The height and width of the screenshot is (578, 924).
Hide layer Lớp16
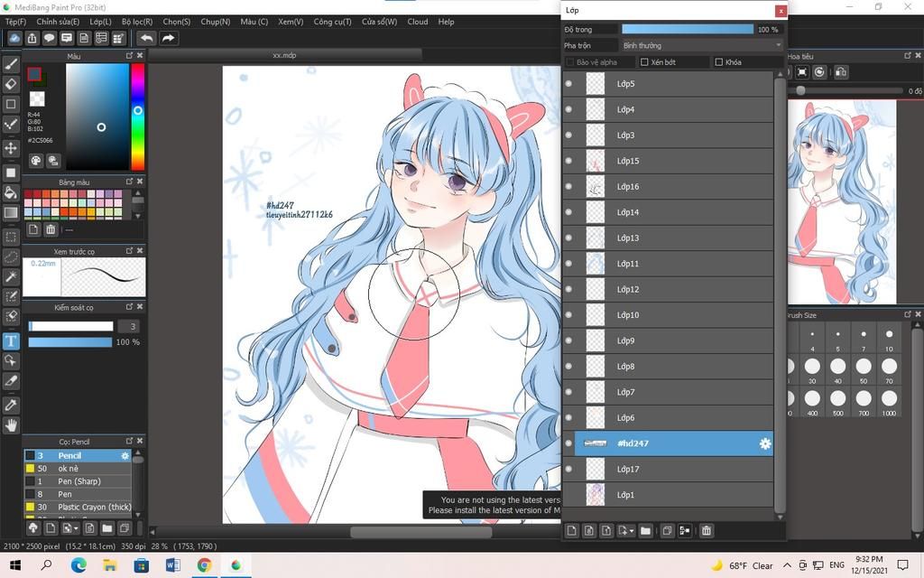568,186
